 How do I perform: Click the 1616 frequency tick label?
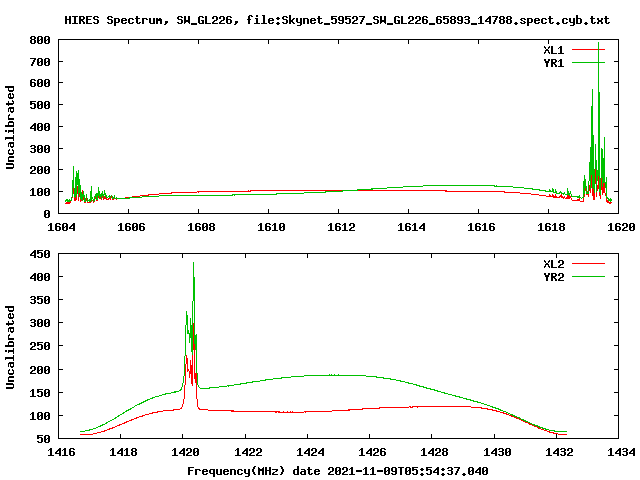pyautogui.click(x=481, y=227)
